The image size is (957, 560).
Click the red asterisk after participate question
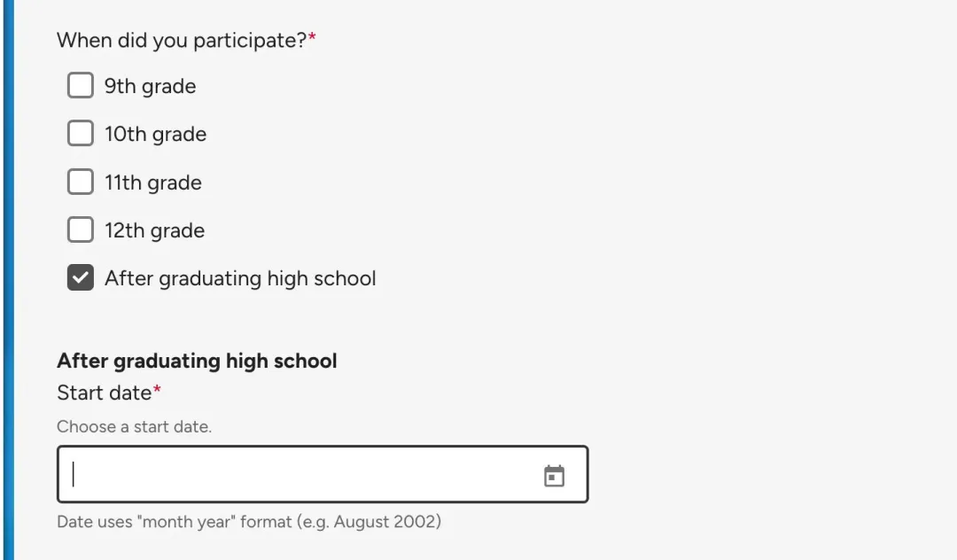(x=312, y=36)
